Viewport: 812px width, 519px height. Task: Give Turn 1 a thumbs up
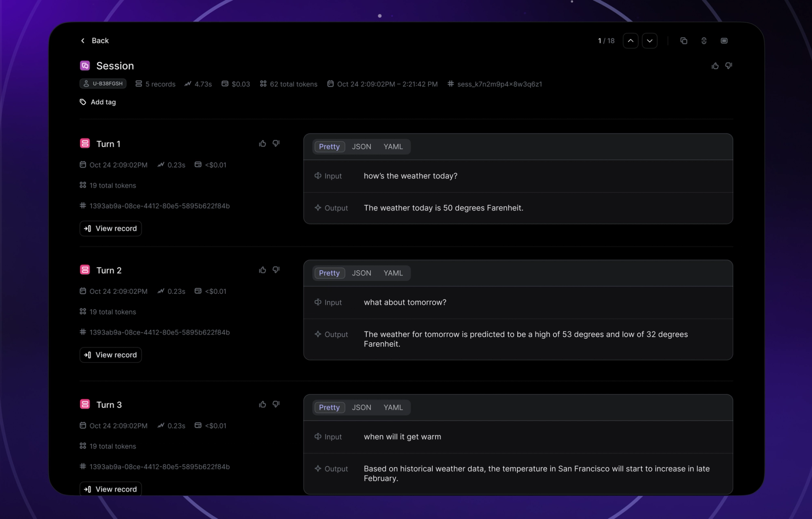[x=262, y=143]
